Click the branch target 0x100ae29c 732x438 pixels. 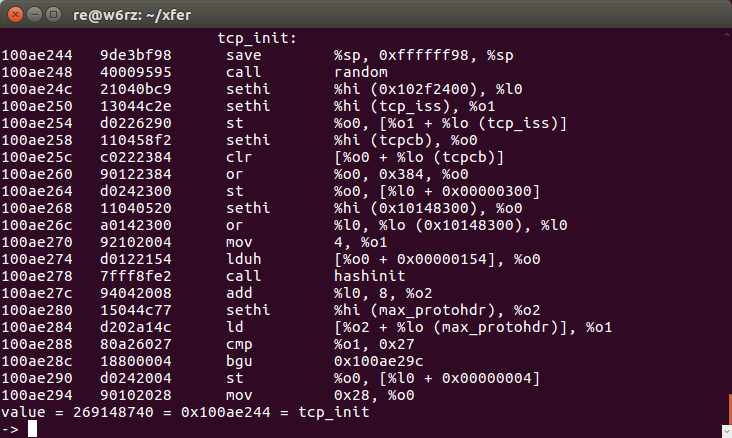pos(378,361)
